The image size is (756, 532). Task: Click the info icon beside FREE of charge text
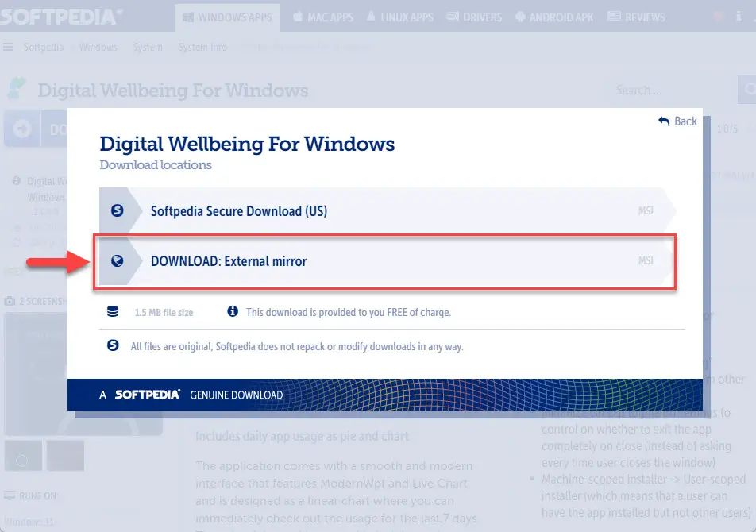pyautogui.click(x=233, y=311)
